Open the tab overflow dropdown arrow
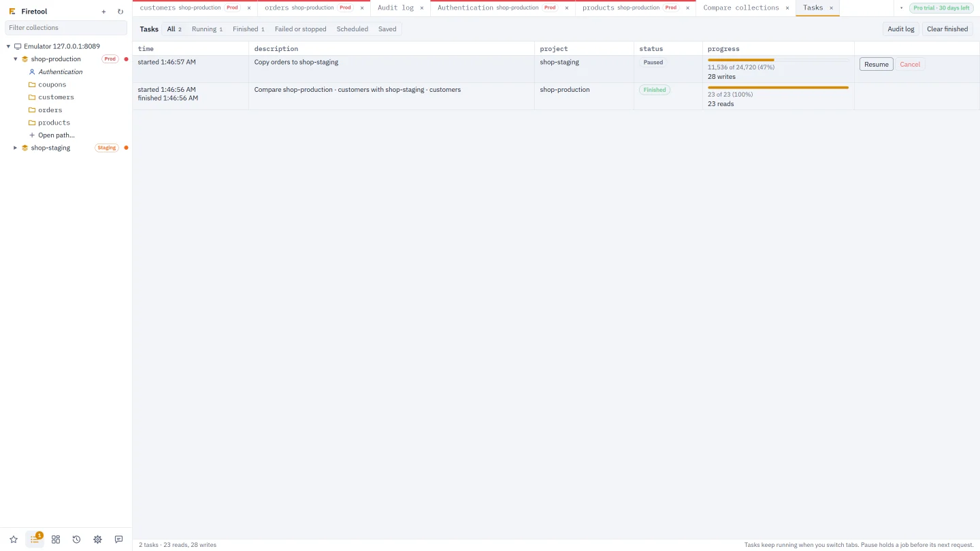The width and height of the screenshot is (980, 551). click(901, 8)
